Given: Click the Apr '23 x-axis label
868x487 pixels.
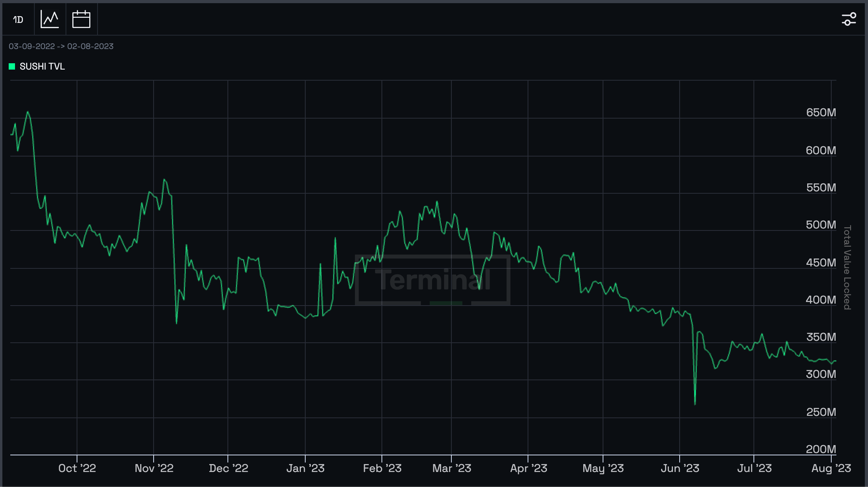Looking at the screenshot, I should (528, 468).
